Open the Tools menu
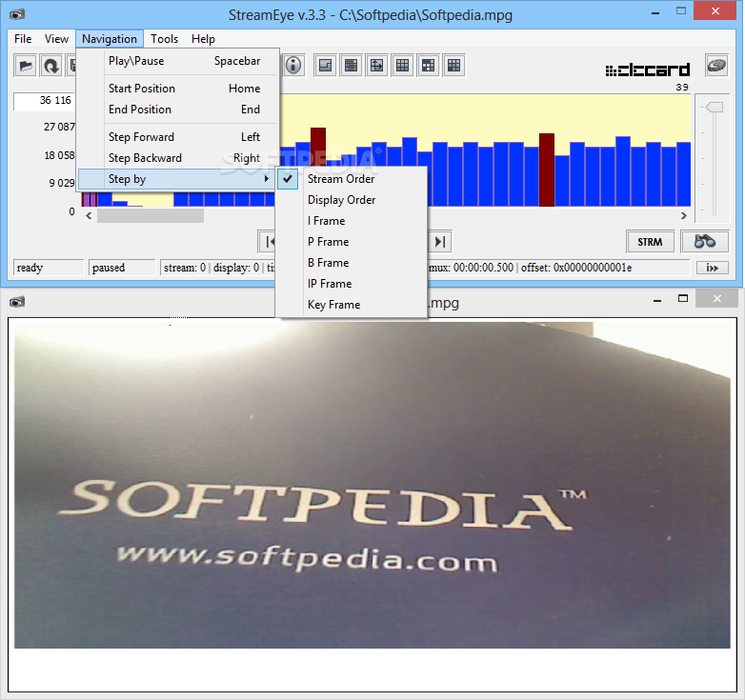Image resolution: width=745 pixels, height=700 pixels. pyautogui.click(x=165, y=39)
